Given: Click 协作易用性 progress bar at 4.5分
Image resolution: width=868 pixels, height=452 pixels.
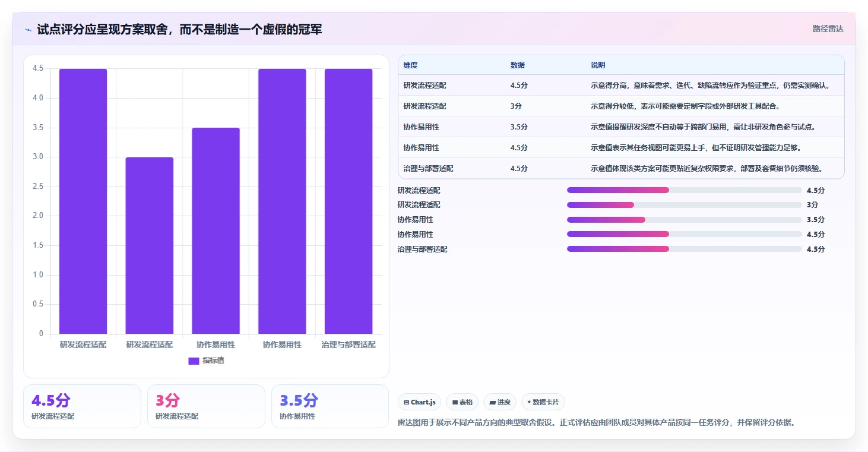Looking at the screenshot, I should pos(684,234).
